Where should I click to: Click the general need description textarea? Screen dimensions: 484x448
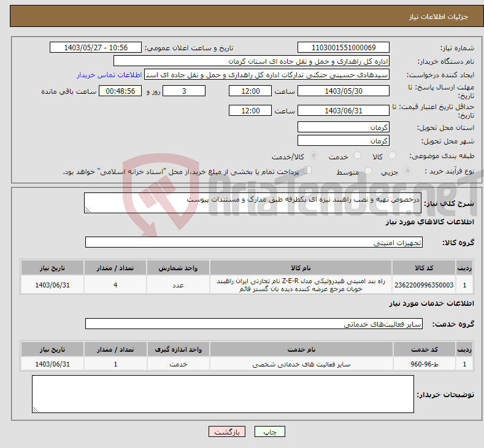pyautogui.click(x=253, y=203)
